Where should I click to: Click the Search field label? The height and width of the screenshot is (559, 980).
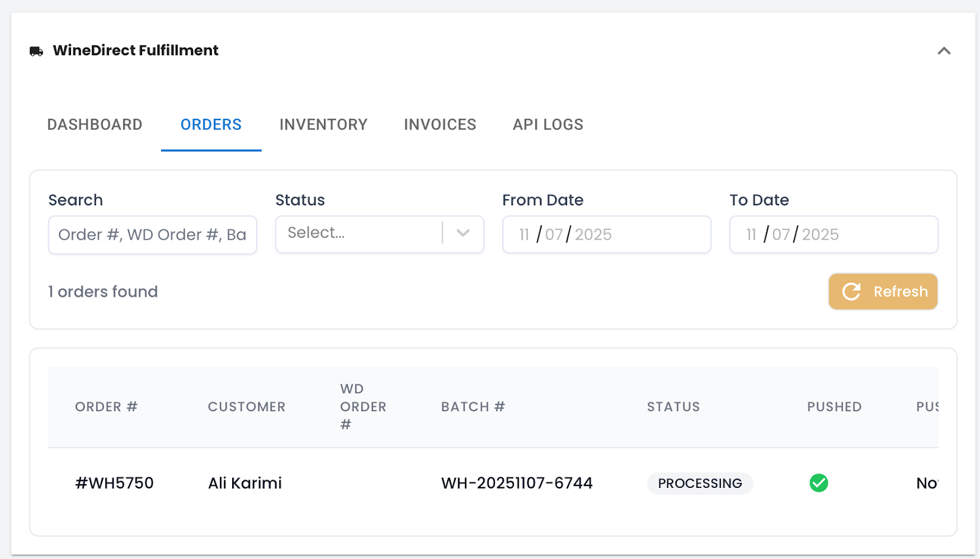tap(75, 200)
